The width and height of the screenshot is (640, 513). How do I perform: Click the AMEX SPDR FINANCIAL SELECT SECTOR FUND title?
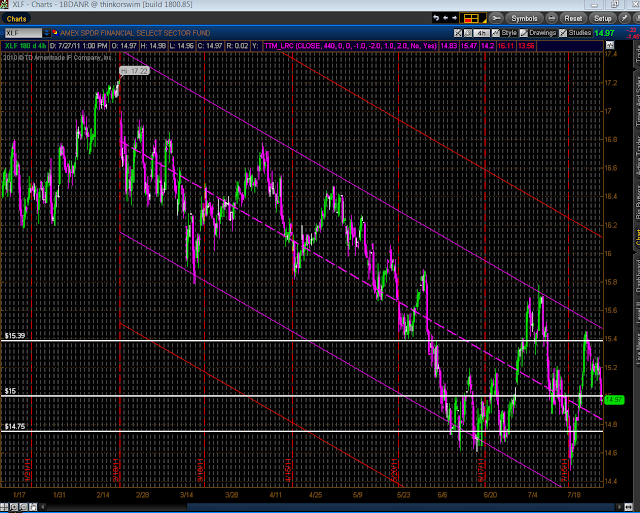click(135, 33)
